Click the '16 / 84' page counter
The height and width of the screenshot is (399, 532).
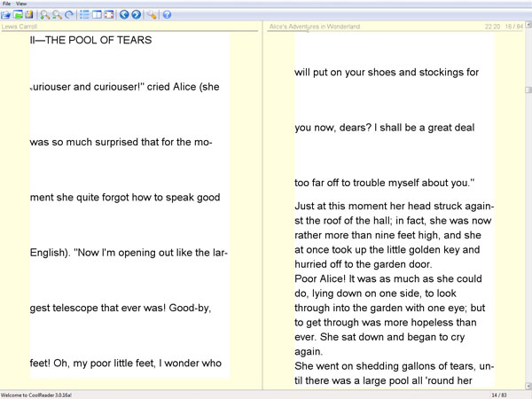(513, 27)
